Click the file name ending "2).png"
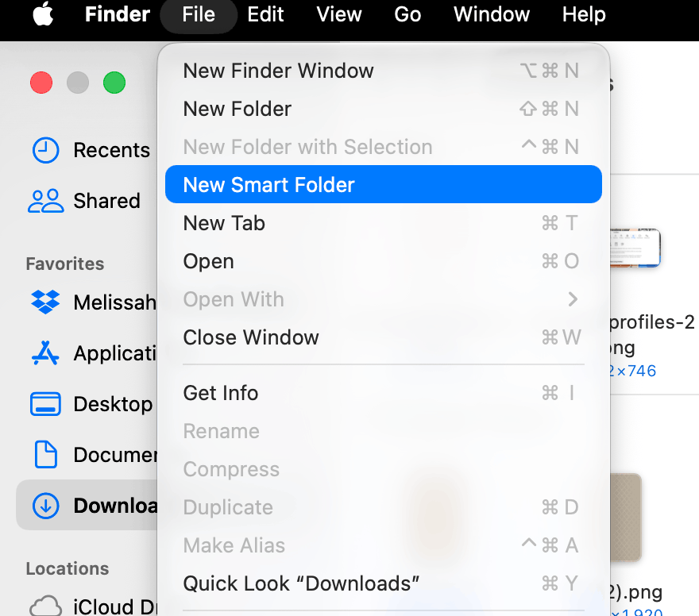 (x=635, y=593)
